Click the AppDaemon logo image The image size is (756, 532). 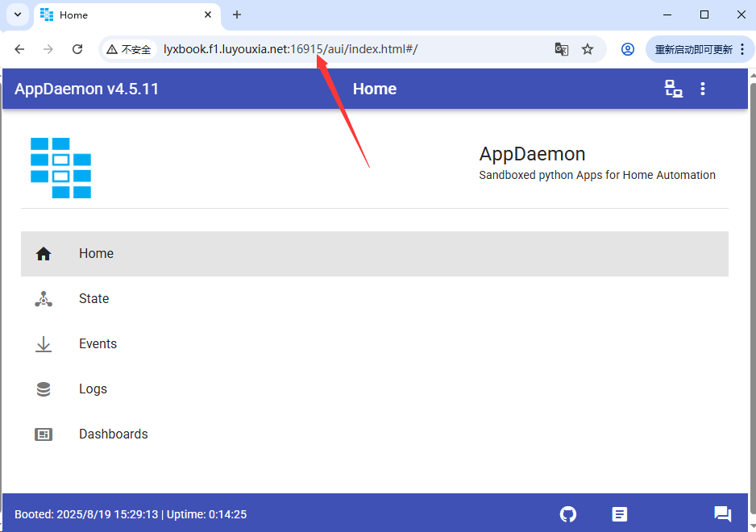click(x=60, y=168)
